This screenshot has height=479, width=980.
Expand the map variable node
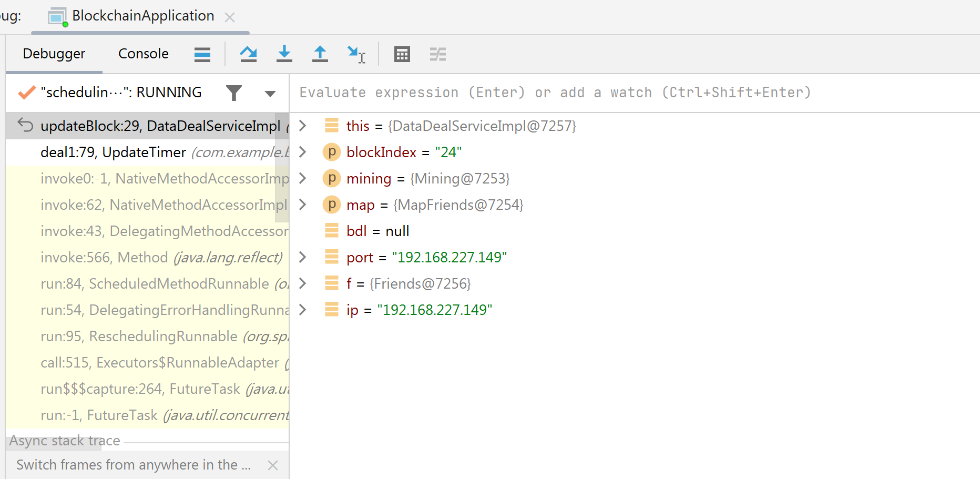pos(303,205)
